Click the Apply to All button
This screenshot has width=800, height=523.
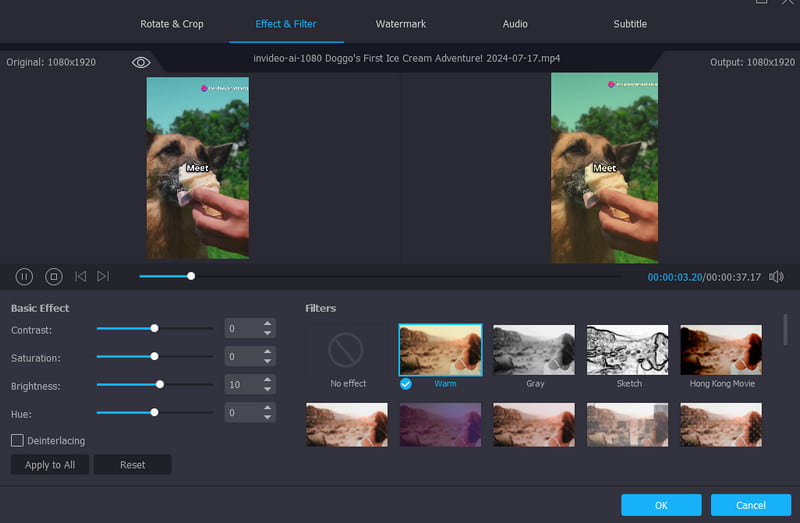coord(50,465)
